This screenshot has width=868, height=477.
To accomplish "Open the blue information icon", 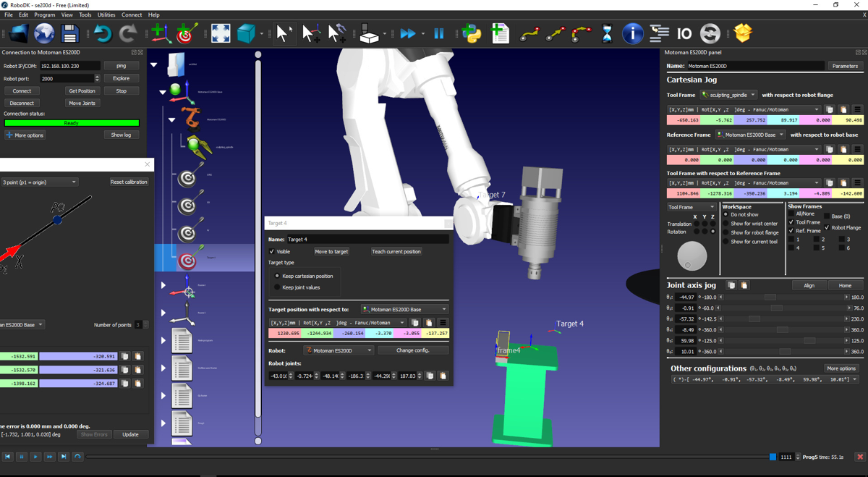I will 632,33.
